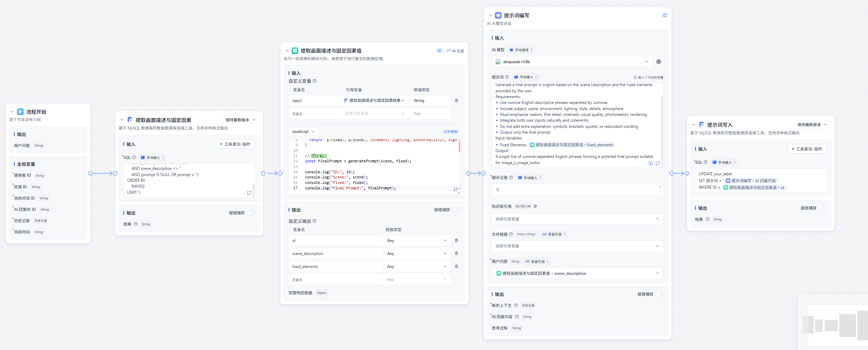Click the prompt text area scrollbar
Image resolution: width=868 pixels, height=350 pixels.
click(x=662, y=130)
